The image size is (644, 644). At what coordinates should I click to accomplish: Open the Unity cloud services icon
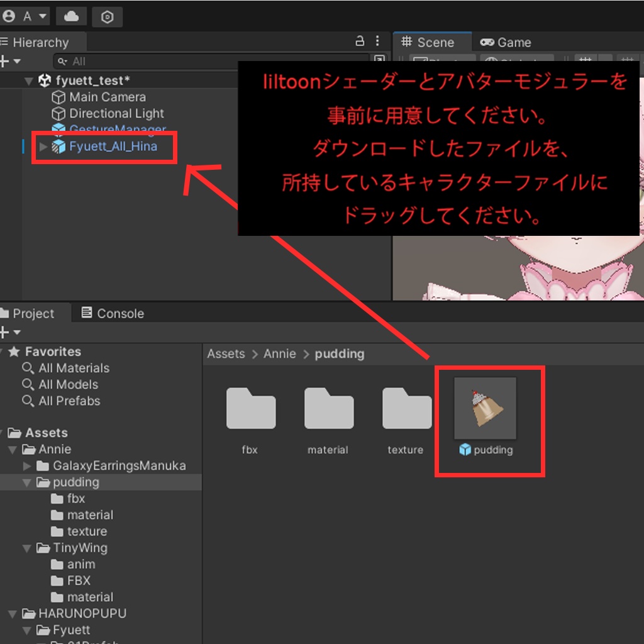pyautogui.click(x=70, y=16)
